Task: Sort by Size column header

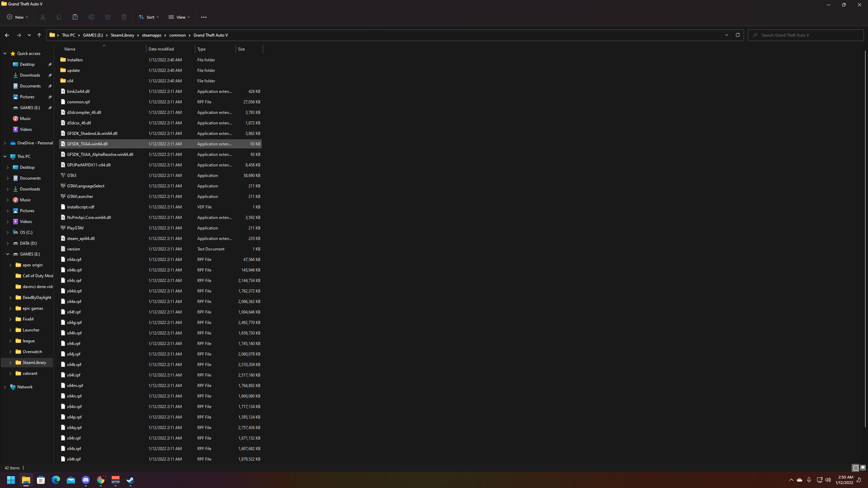Action: point(250,49)
